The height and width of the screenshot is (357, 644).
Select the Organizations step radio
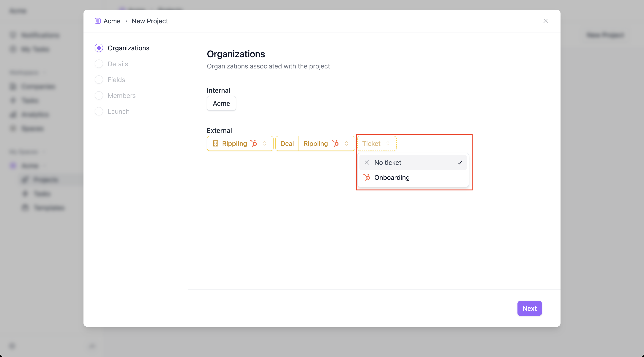[x=99, y=48]
